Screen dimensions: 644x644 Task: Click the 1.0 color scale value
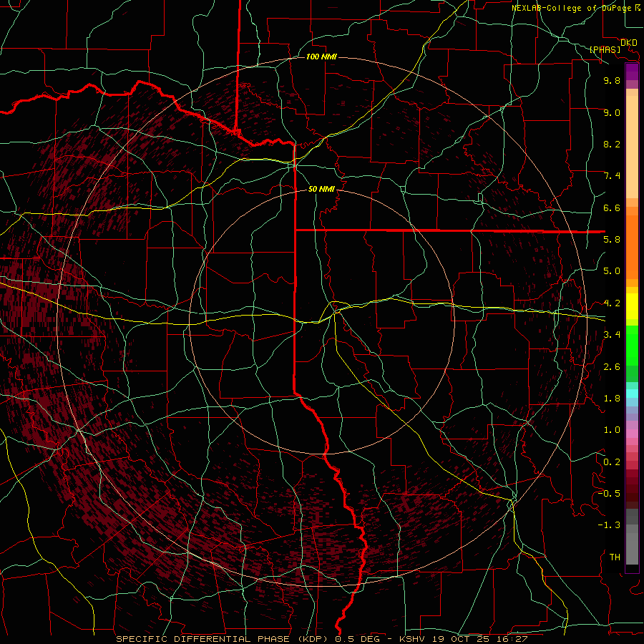pos(612,429)
